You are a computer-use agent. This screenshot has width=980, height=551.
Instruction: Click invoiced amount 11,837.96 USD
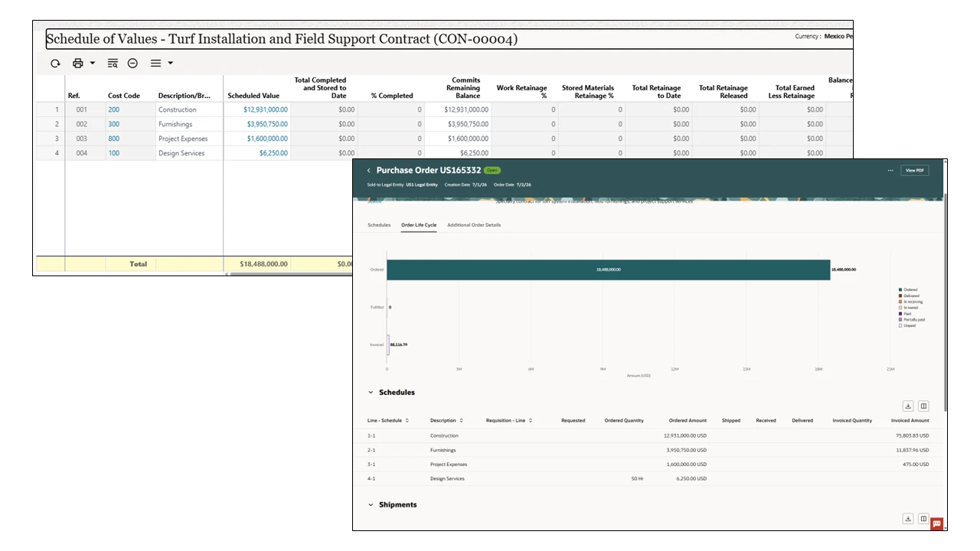pos(913,450)
